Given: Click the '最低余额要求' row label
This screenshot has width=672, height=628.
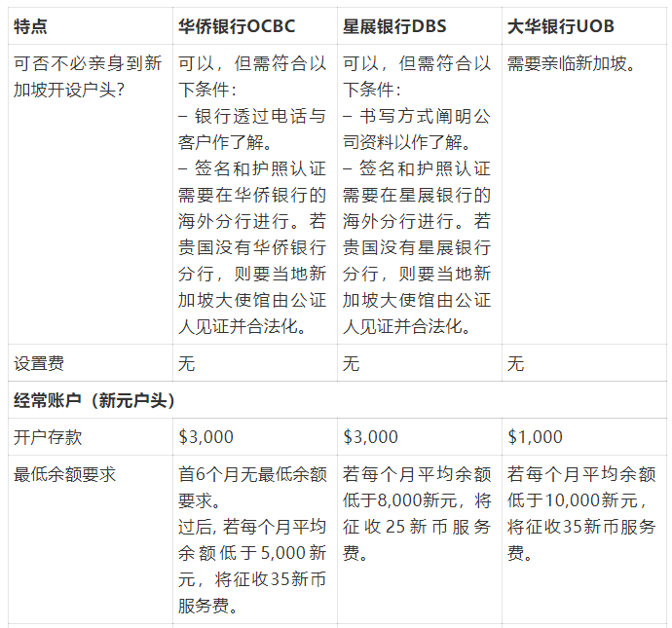Looking at the screenshot, I should point(64,474).
